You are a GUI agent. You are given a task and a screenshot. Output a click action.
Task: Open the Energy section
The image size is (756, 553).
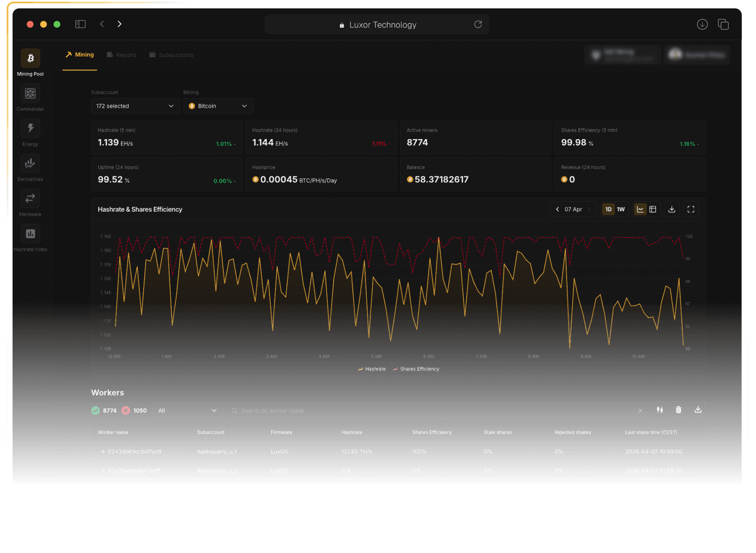point(30,129)
